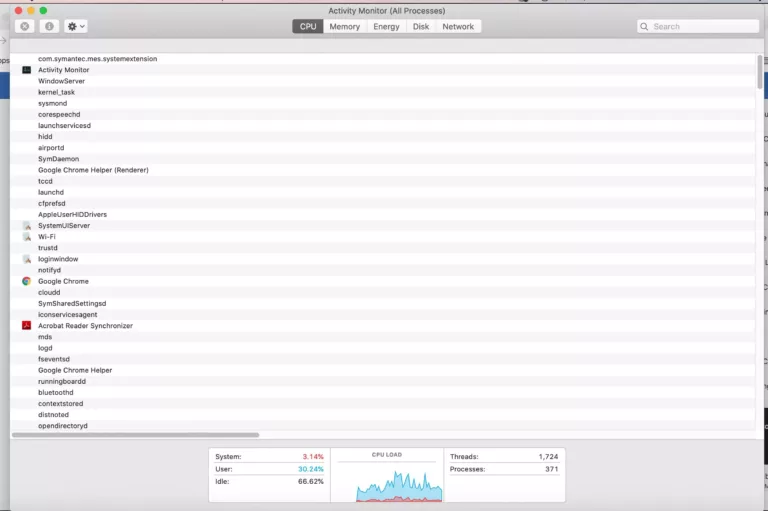Image resolution: width=768 pixels, height=511 pixels.
Task: Select the hidd process
Action: coord(45,137)
